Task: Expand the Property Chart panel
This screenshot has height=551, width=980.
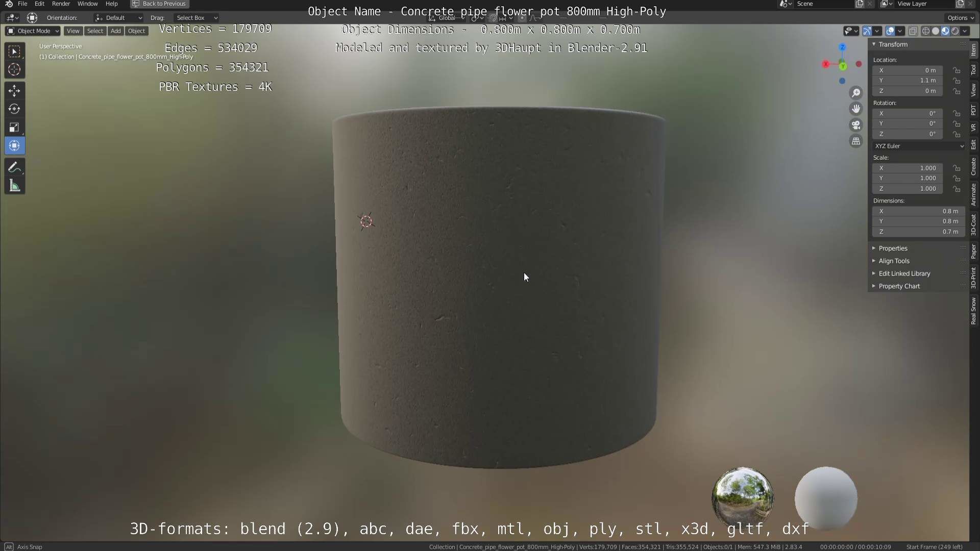Action: pyautogui.click(x=898, y=286)
